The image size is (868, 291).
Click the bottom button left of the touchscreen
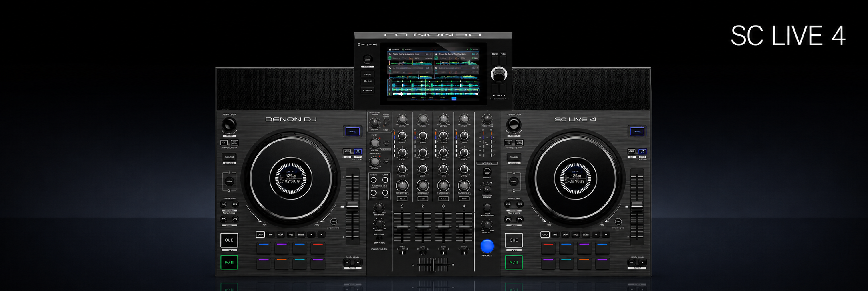[x=367, y=91]
